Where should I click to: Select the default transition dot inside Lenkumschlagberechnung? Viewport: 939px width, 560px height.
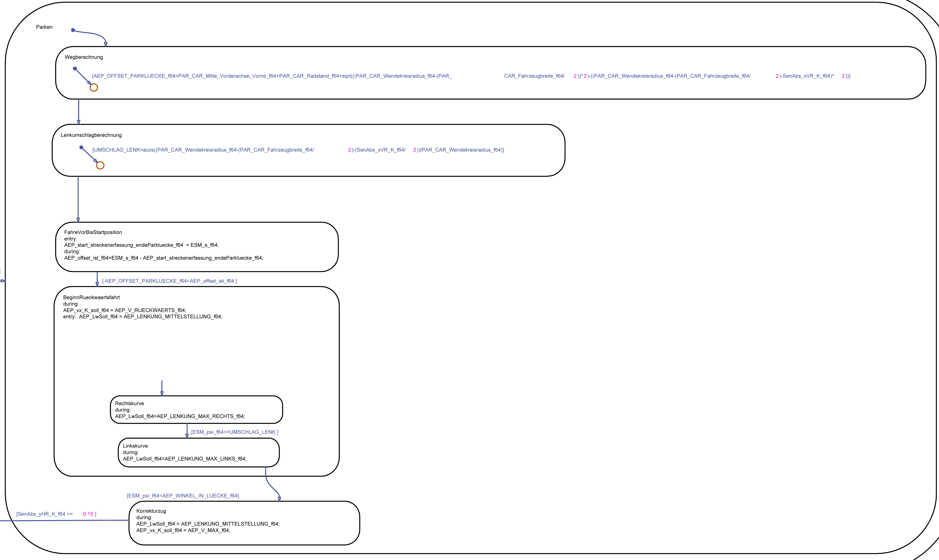(x=81, y=148)
